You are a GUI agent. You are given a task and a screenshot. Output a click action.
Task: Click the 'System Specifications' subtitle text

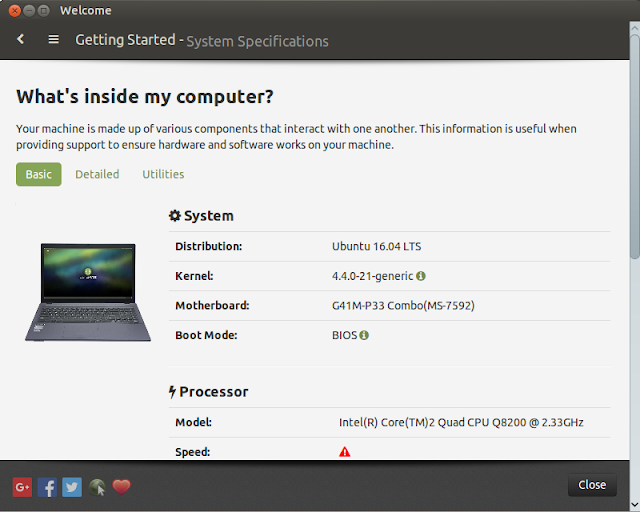258,41
